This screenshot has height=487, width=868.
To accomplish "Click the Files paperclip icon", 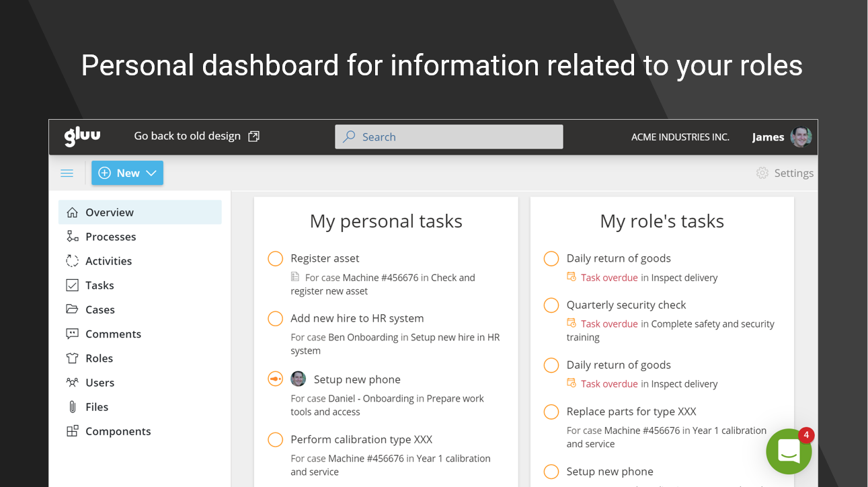I will click(x=73, y=407).
